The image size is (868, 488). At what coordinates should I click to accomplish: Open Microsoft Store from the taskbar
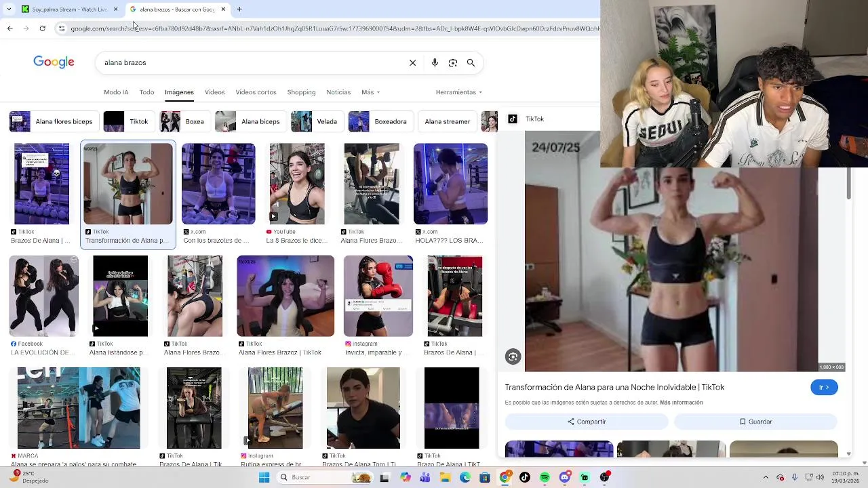[x=485, y=477]
